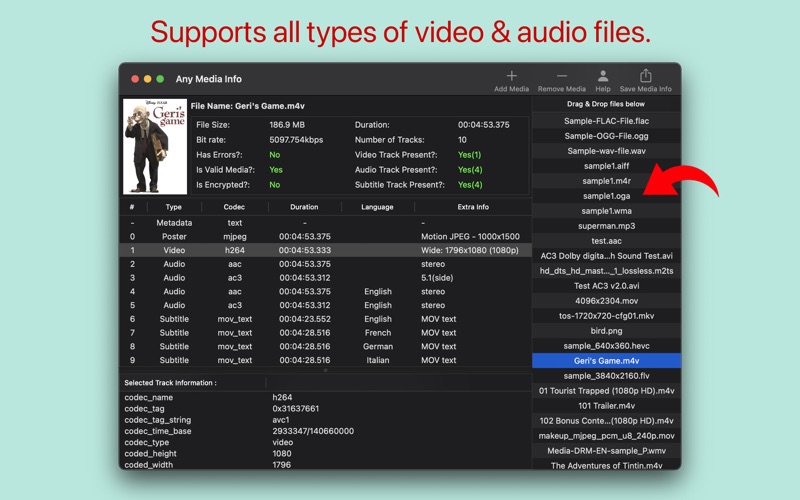Click the codec_time_base value row
Image resolution: width=800 pixels, height=500 pixels.
[326, 431]
